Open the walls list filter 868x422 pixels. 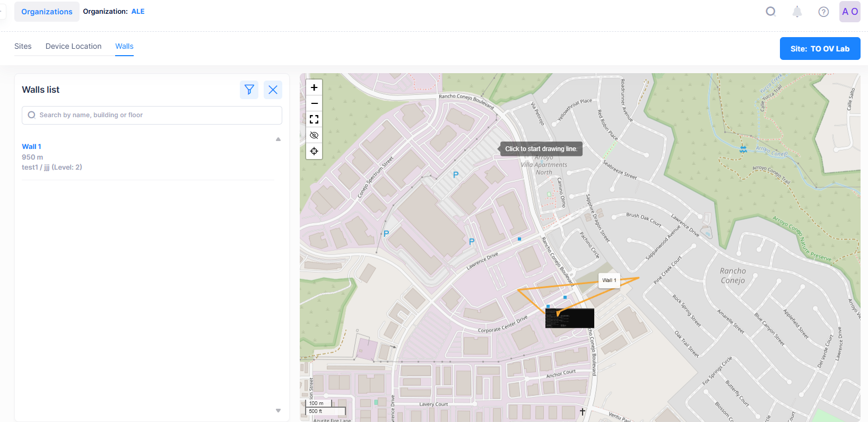click(x=249, y=90)
